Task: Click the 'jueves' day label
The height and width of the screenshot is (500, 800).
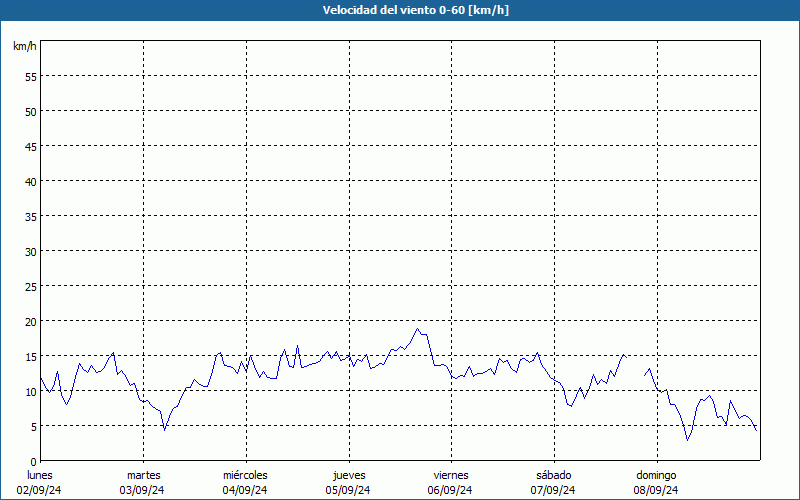Action: 349,476
